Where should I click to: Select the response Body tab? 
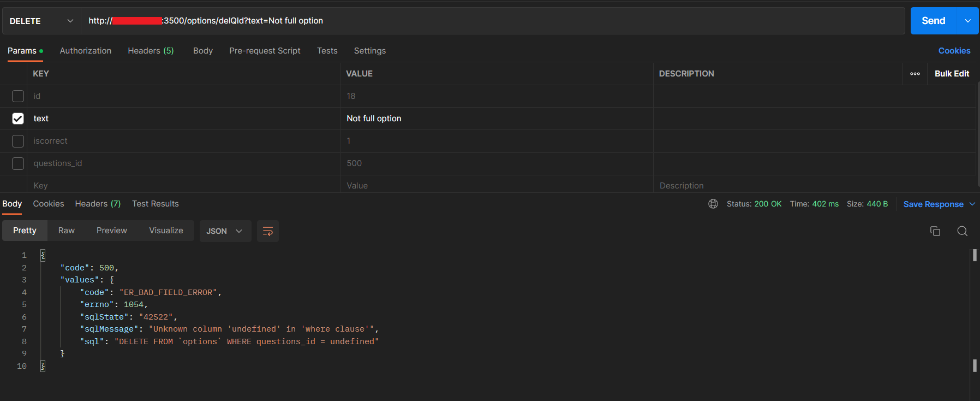12,204
